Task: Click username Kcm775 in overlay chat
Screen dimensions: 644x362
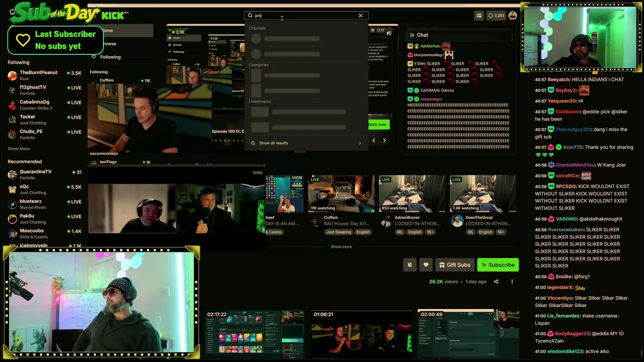Action: (573, 147)
